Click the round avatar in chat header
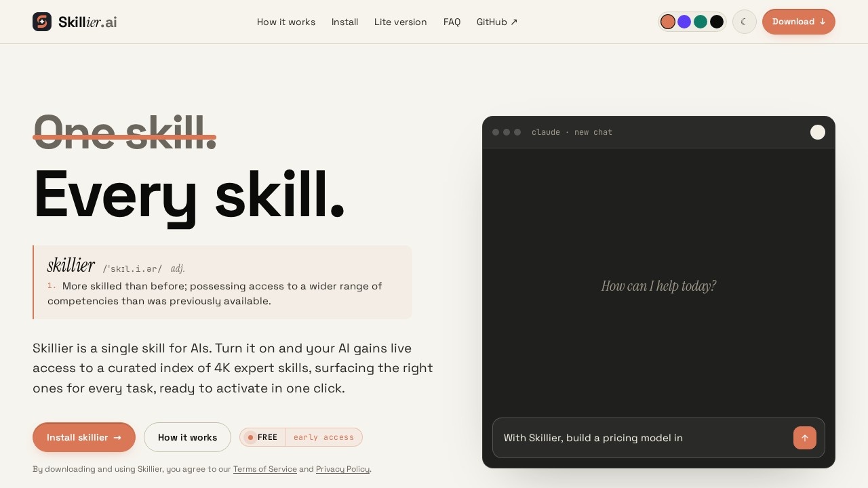 pyautogui.click(x=818, y=132)
